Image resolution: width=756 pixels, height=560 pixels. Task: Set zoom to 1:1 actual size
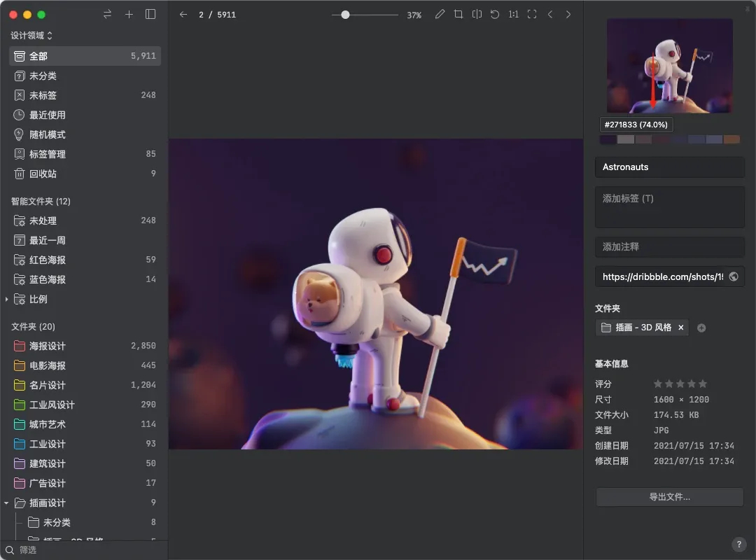click(513, 15)
